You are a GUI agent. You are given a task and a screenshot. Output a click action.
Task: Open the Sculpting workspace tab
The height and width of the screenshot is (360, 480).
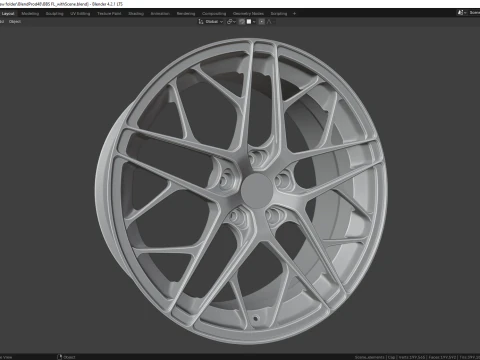(54, 14)
